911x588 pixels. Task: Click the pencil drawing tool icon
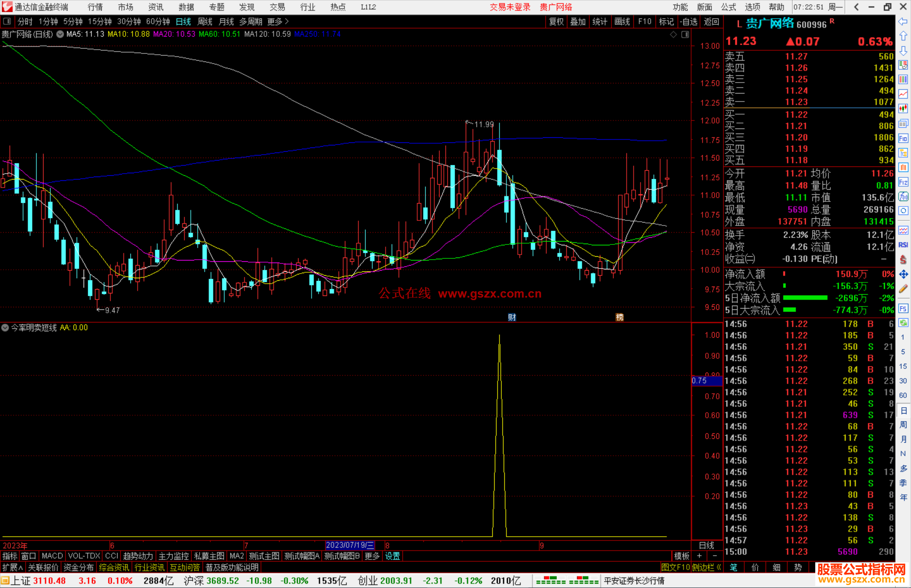coord(903,289)
